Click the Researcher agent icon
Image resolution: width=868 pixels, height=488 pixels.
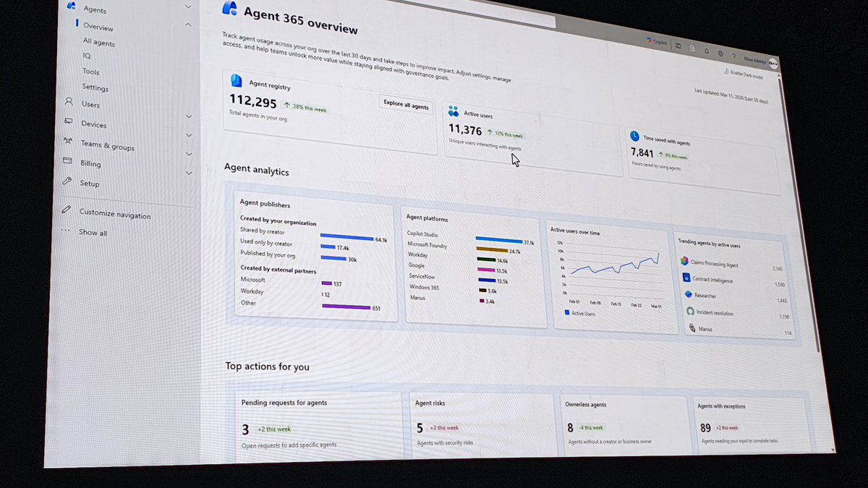click(x=688, y=294)
